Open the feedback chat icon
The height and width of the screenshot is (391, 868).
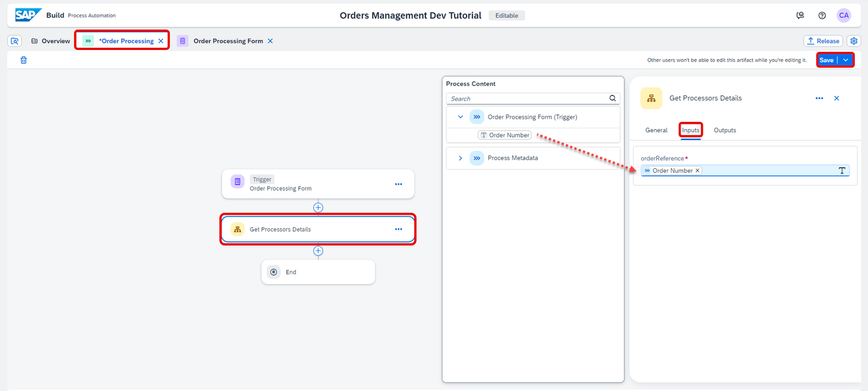click(x=800, y=16)
